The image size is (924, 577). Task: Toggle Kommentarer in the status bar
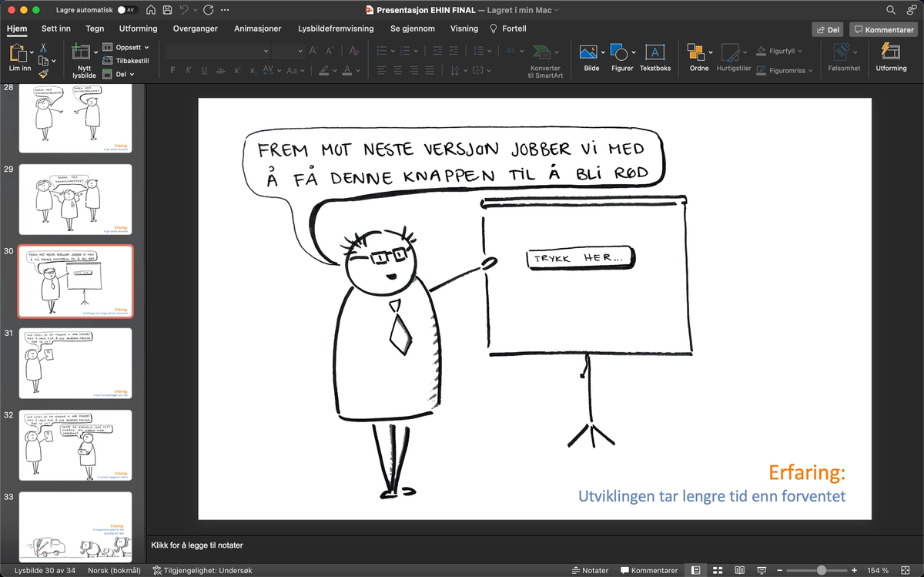tap(649, 570)
